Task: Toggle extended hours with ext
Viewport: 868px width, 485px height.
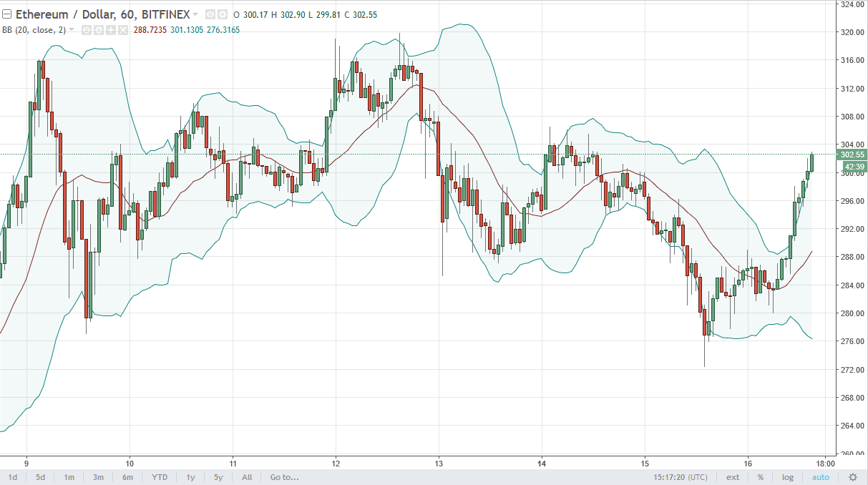Action: click(733, 477)
